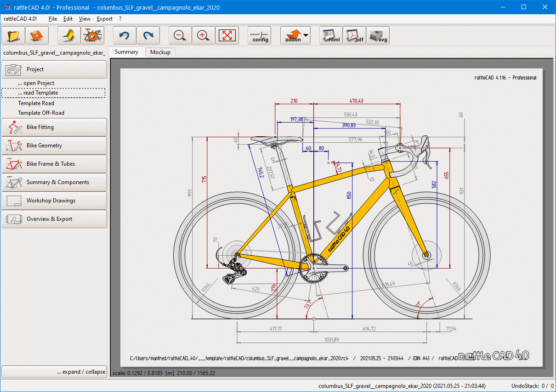Viewport: 556px width, 392px height.
Task: Click the yellow eraser-like toolbar icon
Action: pyautogui.click(x=69, y=35)
